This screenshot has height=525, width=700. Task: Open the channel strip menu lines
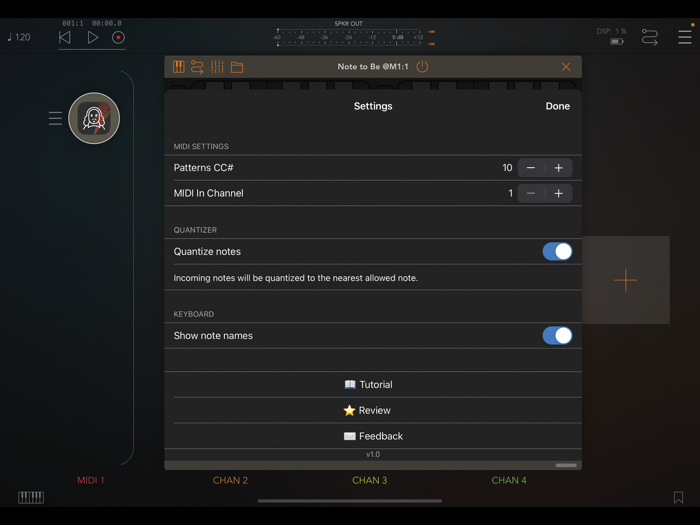55,118
